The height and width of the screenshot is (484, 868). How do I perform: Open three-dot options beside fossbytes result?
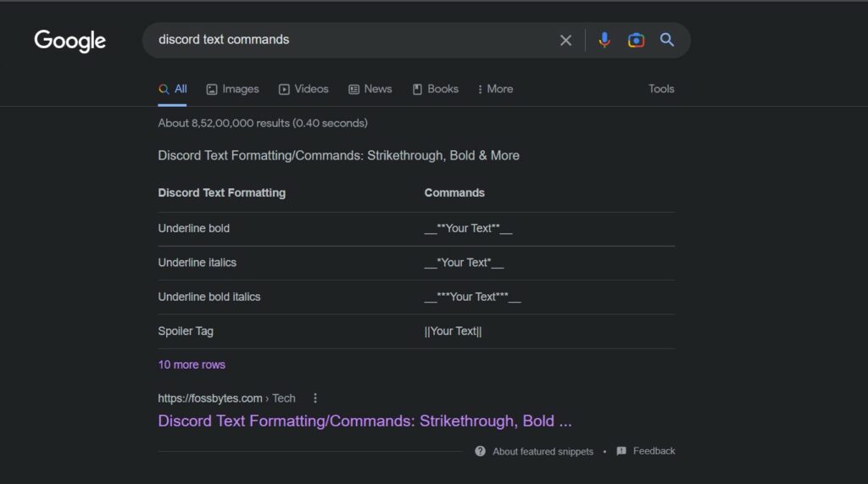315,398
